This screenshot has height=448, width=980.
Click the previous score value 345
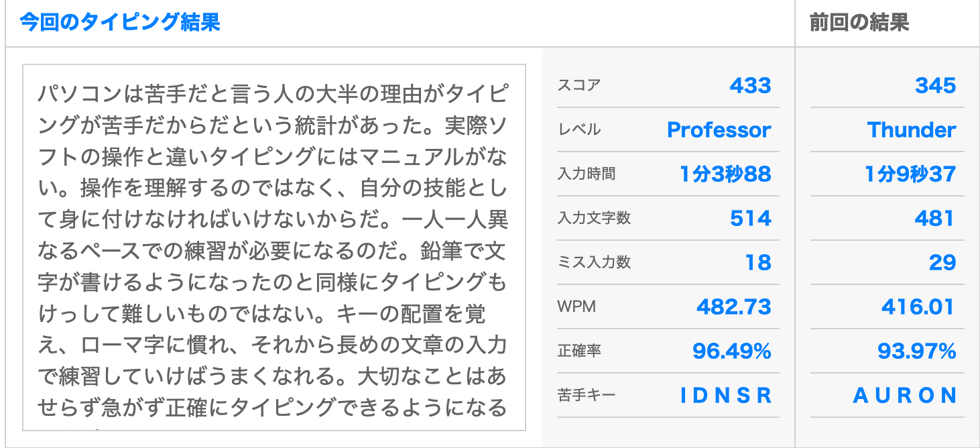tap(935, 86)
